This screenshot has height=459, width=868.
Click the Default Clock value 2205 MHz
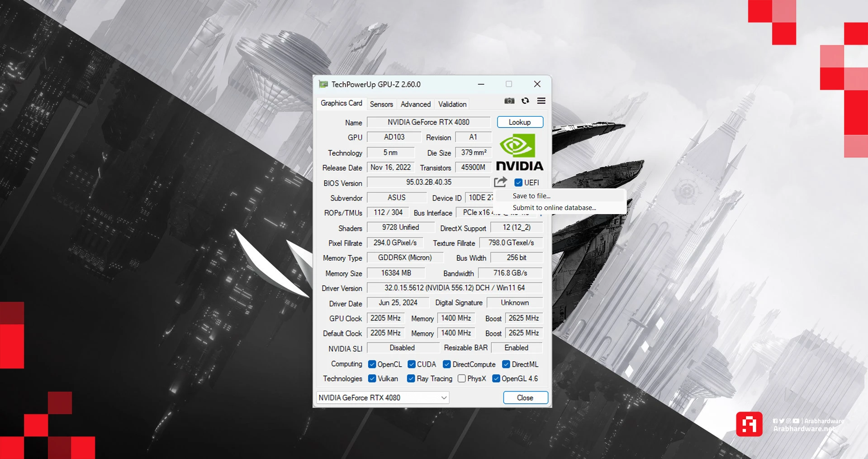coord(385,333)
